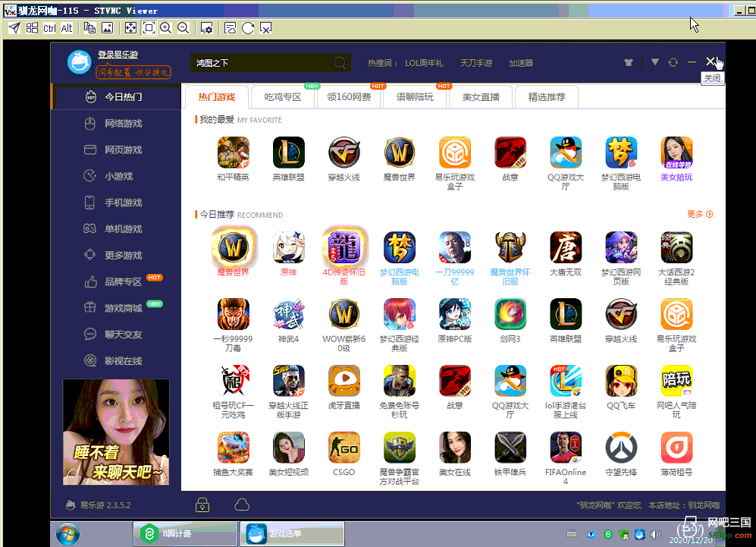The image size is (756, 547).
Task: Click hot search word 加速器
Action: click(x=521, y=63)
